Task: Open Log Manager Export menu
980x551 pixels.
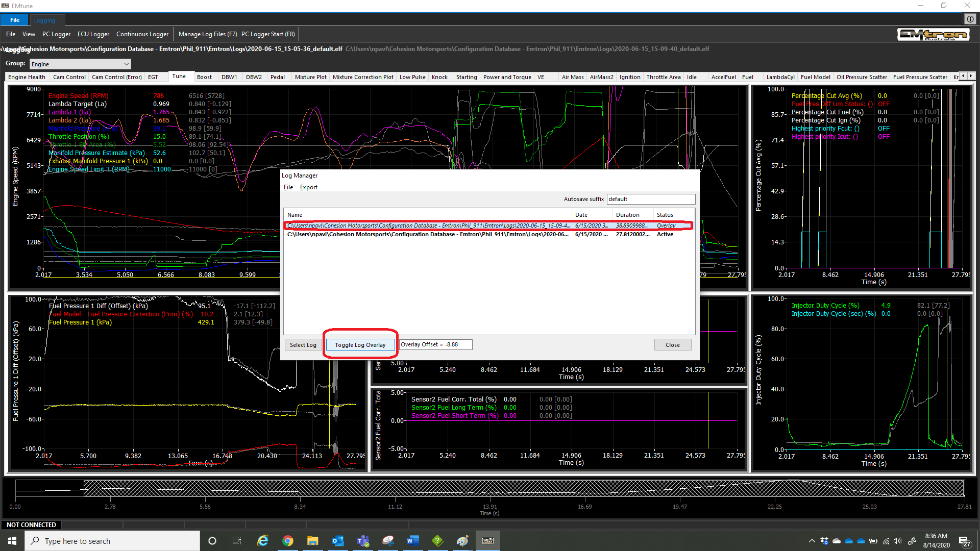Action: [x=308, y=187]
